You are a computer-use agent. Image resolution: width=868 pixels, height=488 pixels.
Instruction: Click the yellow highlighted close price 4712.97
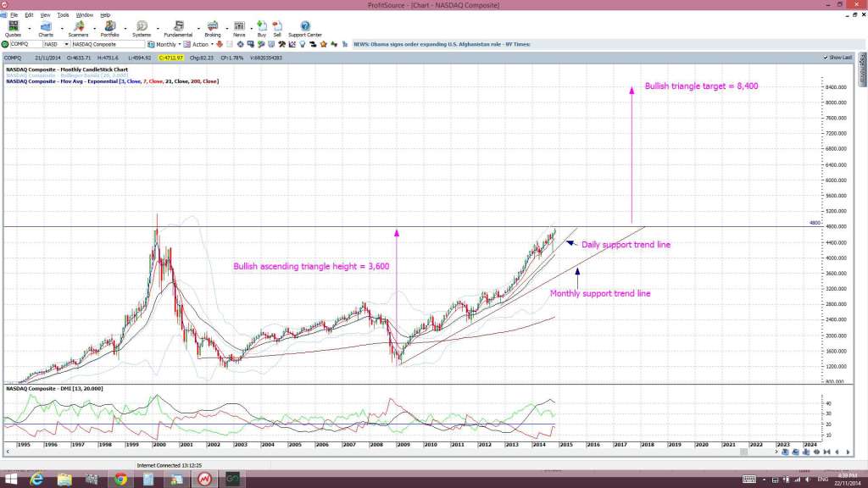coord(170,58)
